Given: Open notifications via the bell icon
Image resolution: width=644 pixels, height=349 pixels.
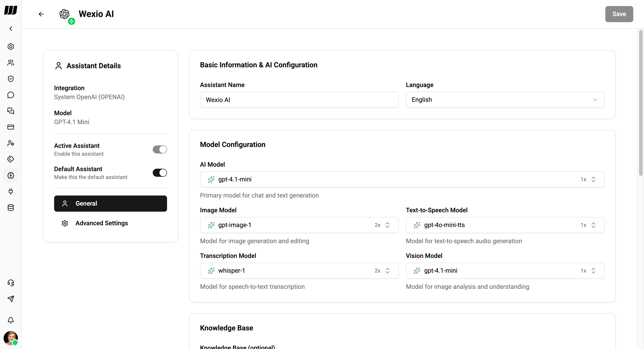Looking at the screenshot, I should point(11,321).
